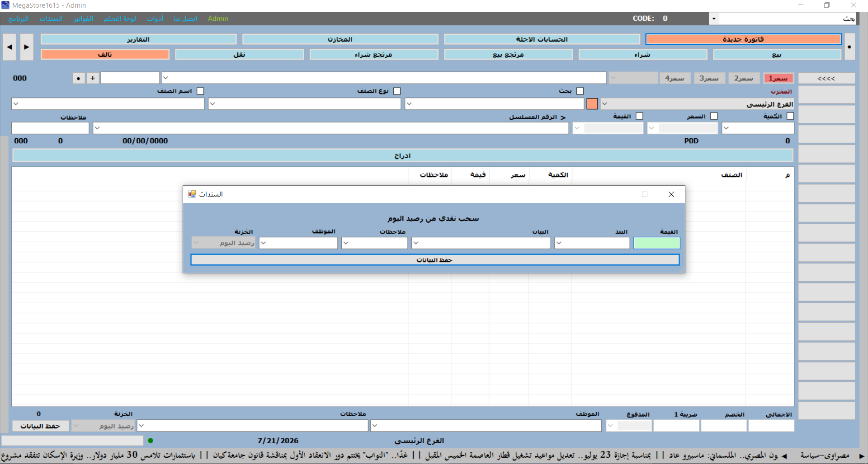Expand the اسم الصنف combo box

[x=16, y=104]
